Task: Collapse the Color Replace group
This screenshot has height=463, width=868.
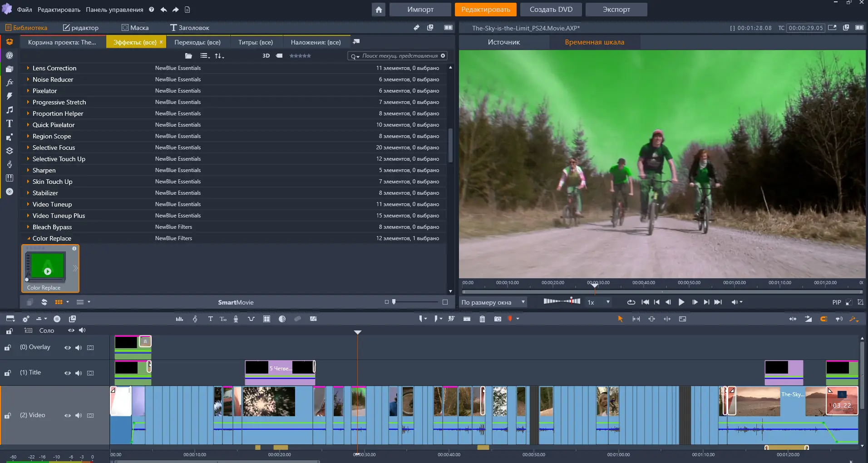Action: 28,238
